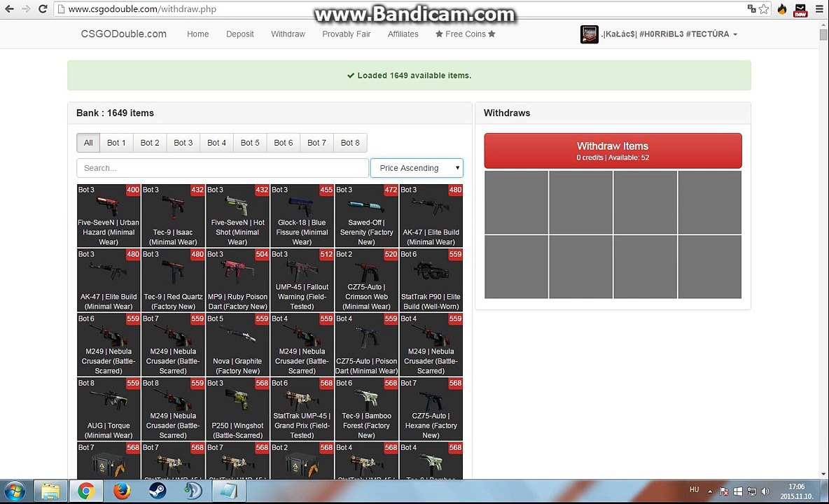This screenshot has height=504, width=829.
Task: Reload the page with the refresh icon
Action: pos(43,9)
